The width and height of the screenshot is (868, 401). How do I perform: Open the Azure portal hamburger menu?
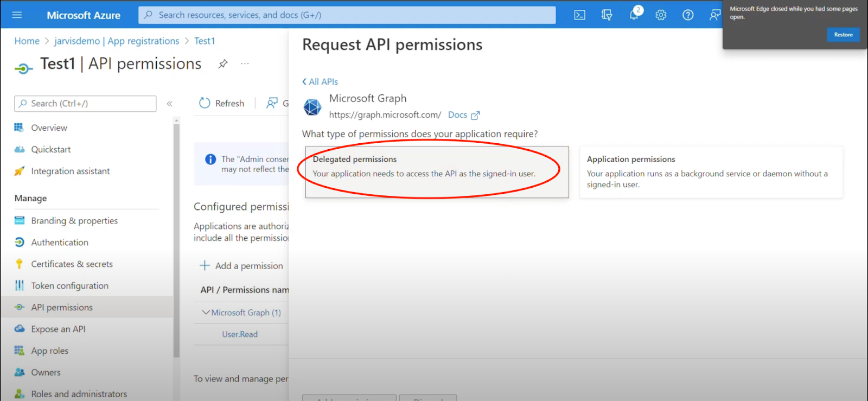pos(17,15)
